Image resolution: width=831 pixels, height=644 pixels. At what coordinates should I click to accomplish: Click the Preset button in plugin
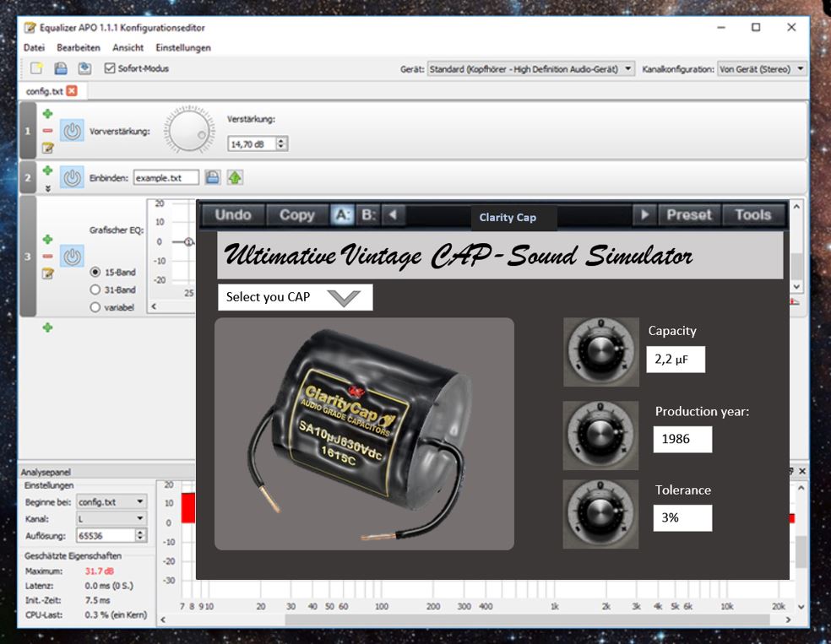click(688, 215)
